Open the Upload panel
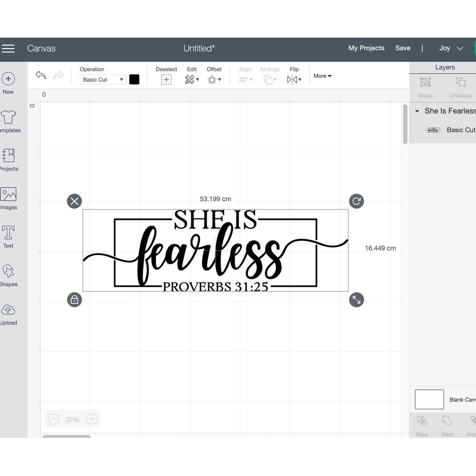Image resolution: width=476 pixels, height=476 pixels. pyautogui.click(x=9, y=314)
